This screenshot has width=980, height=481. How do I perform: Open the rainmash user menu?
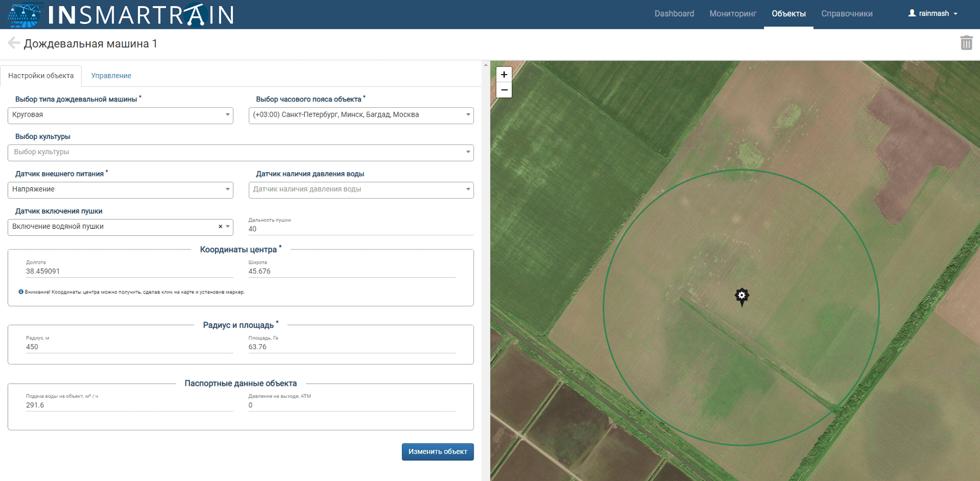[x=933, y=14]
